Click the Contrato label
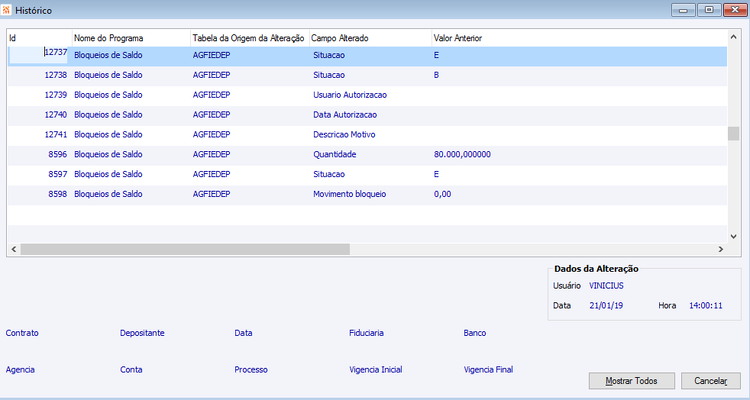Screen dimensions: 750x400 (22, 333)
